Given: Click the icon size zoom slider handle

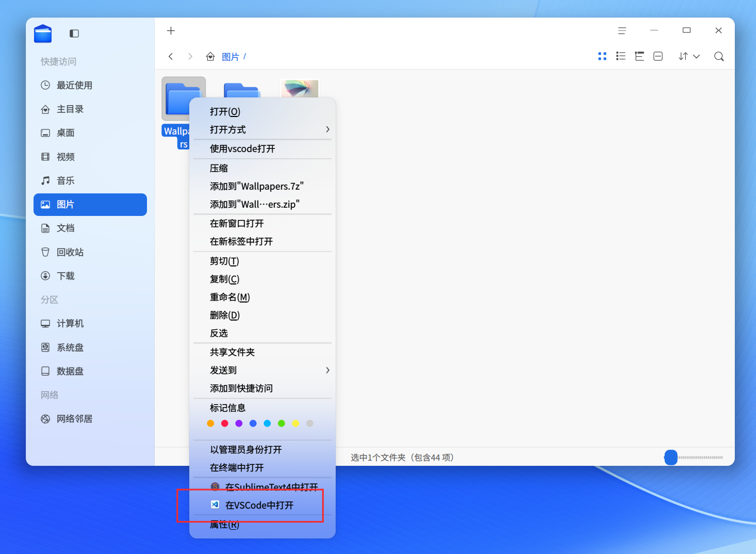Looking at the screenshot, I should (x=671, y=457).
